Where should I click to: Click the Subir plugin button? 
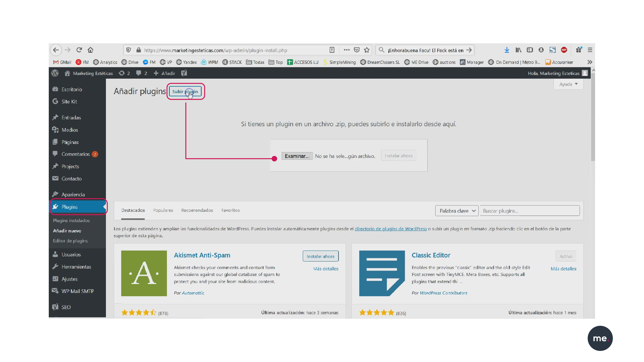click(185, 92)
